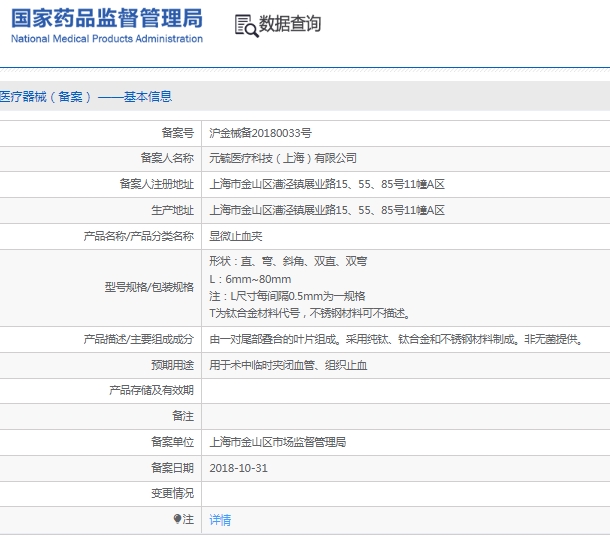Select the 产品存储及有效期 label
Viewport: 610px width, 542px height.
tap(151, 390)
